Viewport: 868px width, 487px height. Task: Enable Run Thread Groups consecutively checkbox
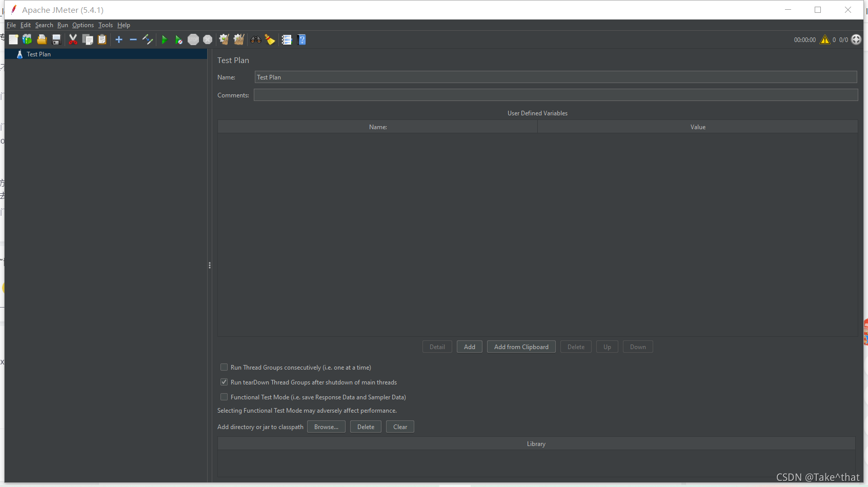coord(224,367)
